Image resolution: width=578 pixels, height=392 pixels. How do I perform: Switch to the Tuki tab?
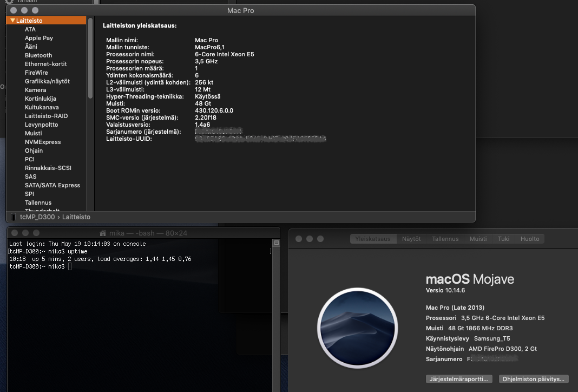pos(503,239)
